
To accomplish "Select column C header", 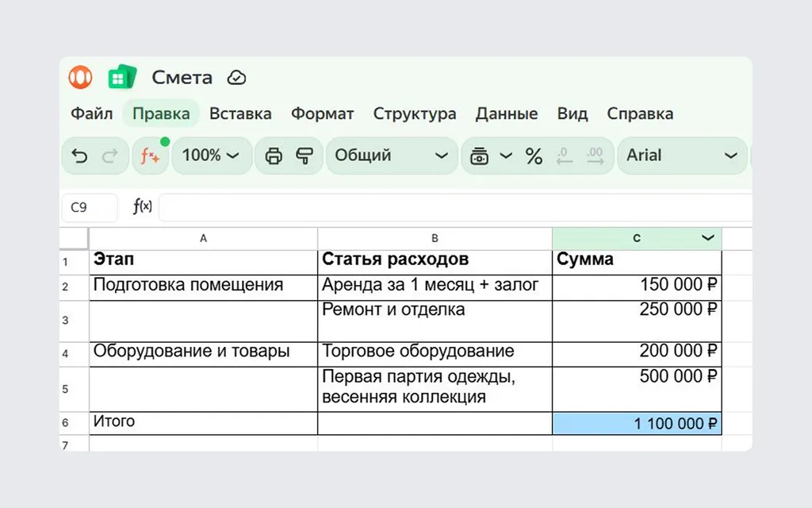I will point(637,238).
